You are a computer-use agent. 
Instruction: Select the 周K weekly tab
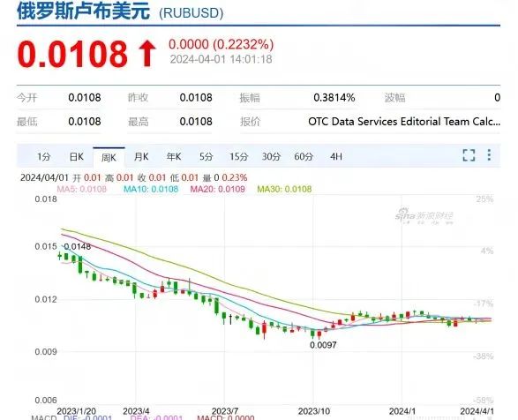[x=109, y=157]
